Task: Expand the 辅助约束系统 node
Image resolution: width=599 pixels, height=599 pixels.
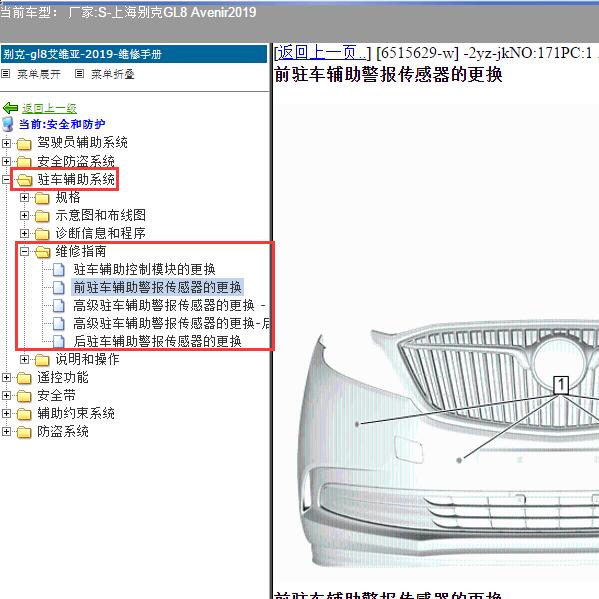Action: (x=6, y=413)
